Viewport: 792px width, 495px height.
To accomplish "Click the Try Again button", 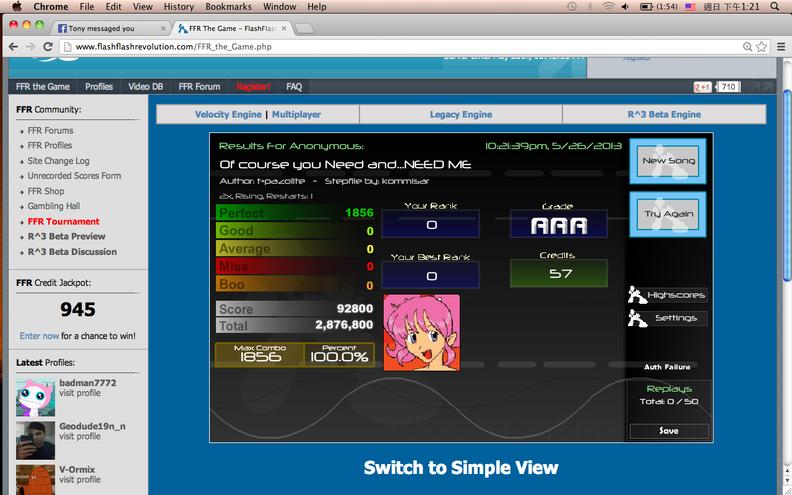I will pos(668,214).
